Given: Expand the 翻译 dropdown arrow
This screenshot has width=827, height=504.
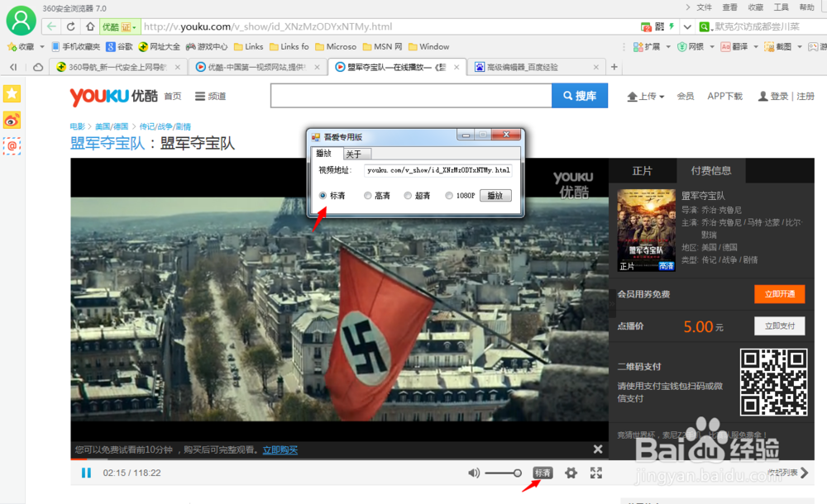Looking at the screenshot, I should click(756, 47).
